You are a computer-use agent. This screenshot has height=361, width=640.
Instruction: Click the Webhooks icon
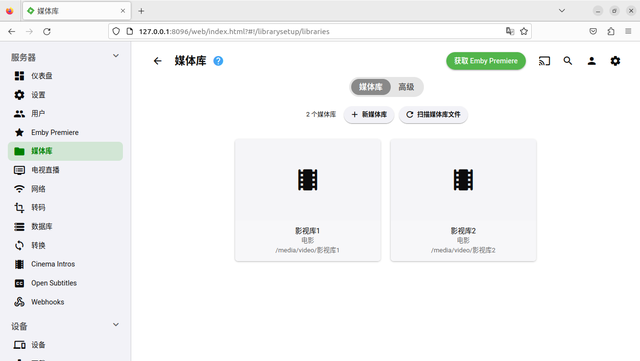click(x=19, y=302)
